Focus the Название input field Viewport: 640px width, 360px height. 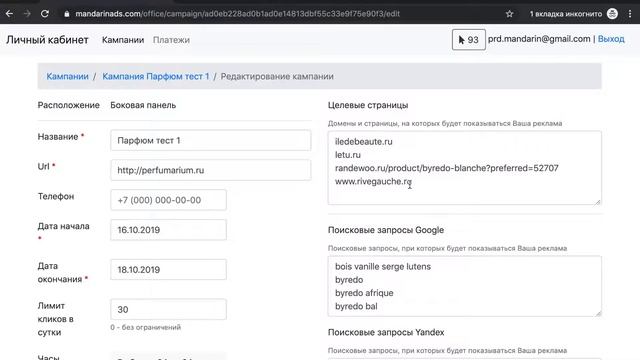pos(211,140)
